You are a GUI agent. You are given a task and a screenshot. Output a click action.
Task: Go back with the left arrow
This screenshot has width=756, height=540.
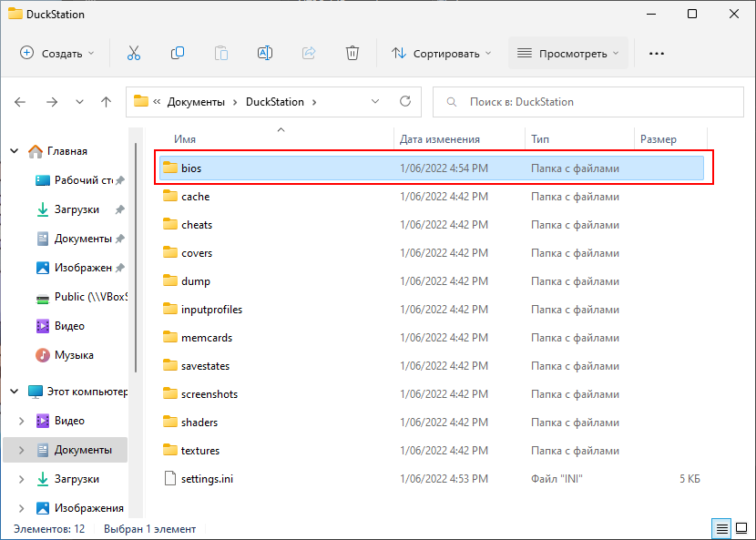tap(20, 102)
